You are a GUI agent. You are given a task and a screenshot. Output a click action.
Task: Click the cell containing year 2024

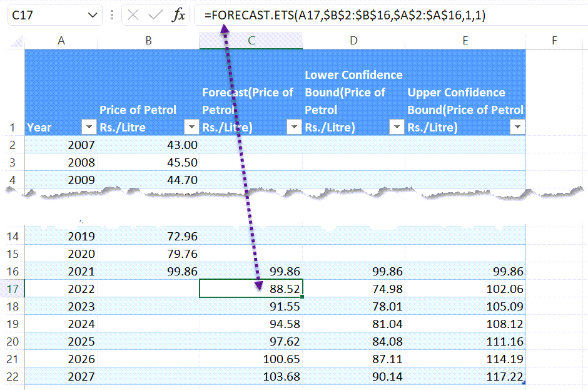pos(61,324)
